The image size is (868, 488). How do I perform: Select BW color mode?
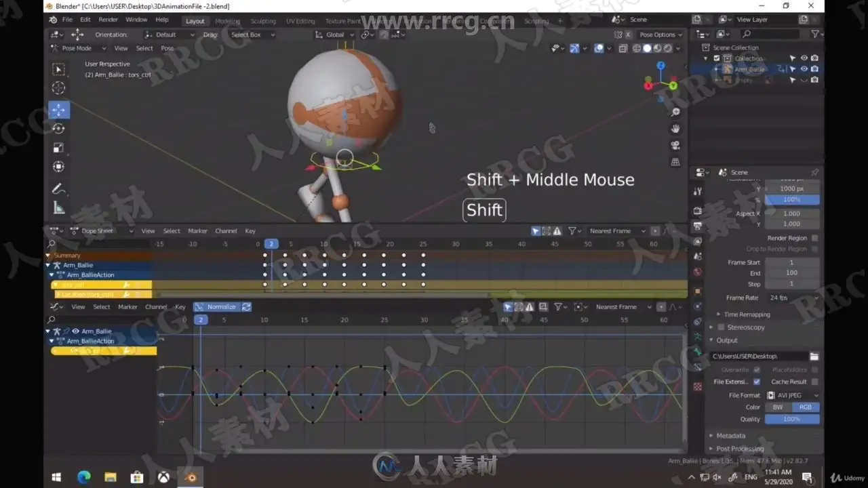pos(778,407)
